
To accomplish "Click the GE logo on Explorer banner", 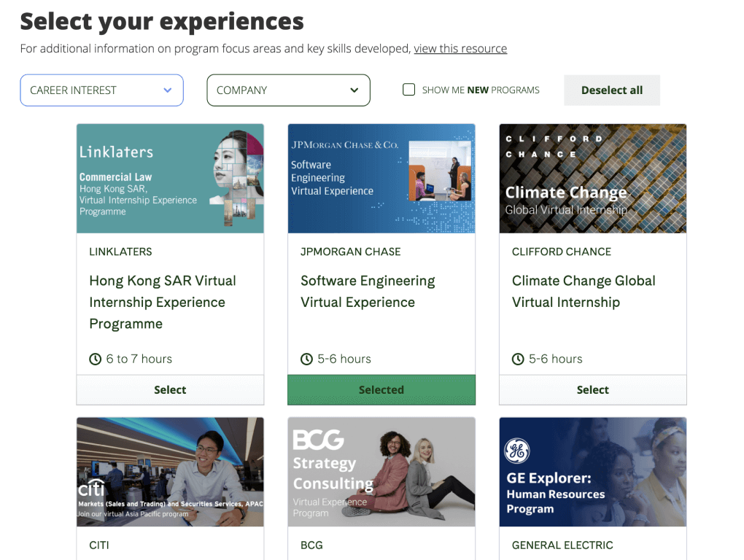I will point(516,451).
